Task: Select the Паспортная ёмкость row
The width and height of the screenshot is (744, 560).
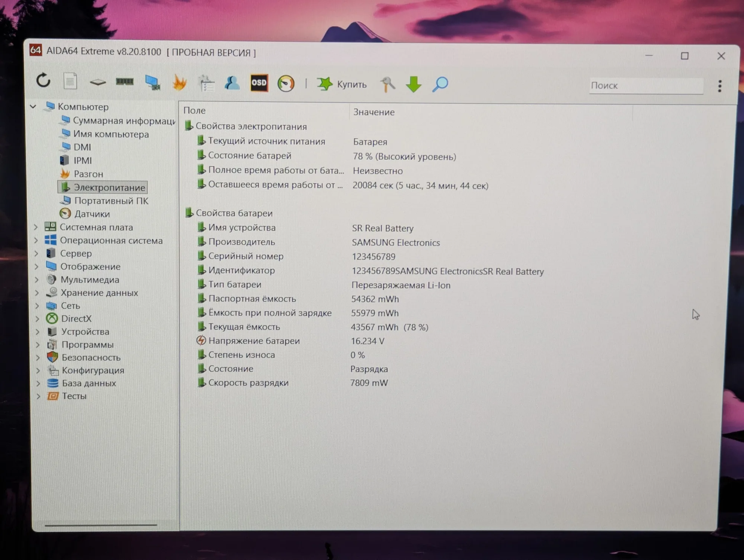Action: pyautogui.click(x=298, y=299)
